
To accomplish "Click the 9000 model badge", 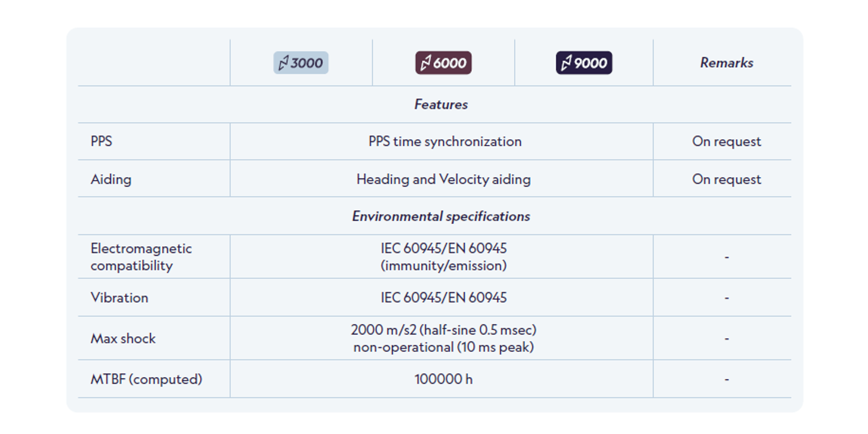I will 584,63.
